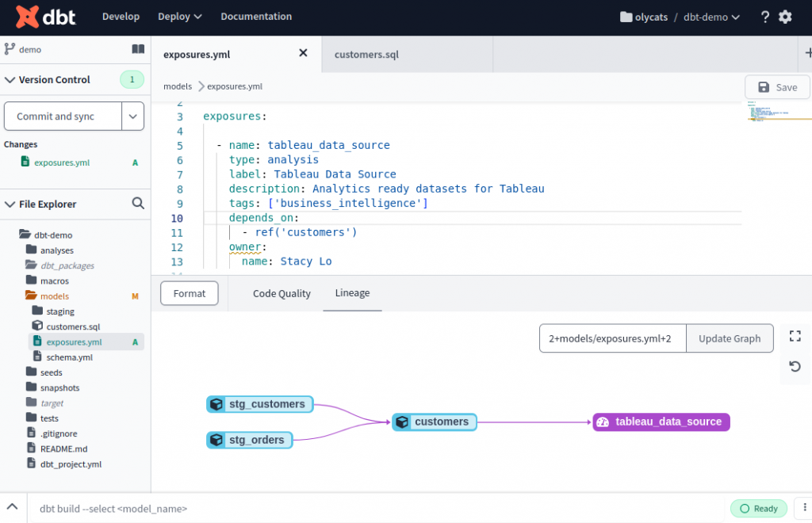Open the help question mark icon

click(x=765, y=17)
